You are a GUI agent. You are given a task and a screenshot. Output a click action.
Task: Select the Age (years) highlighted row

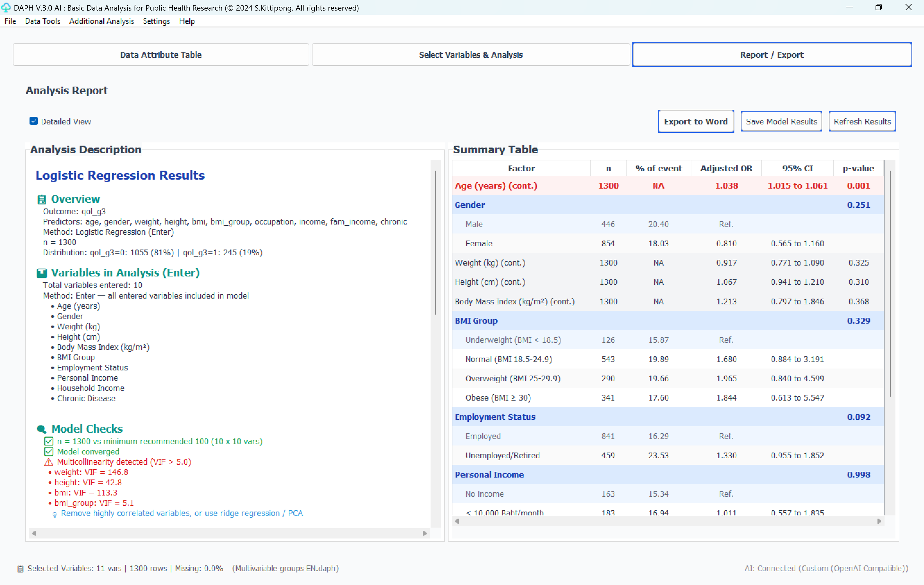tap(668, 186)
